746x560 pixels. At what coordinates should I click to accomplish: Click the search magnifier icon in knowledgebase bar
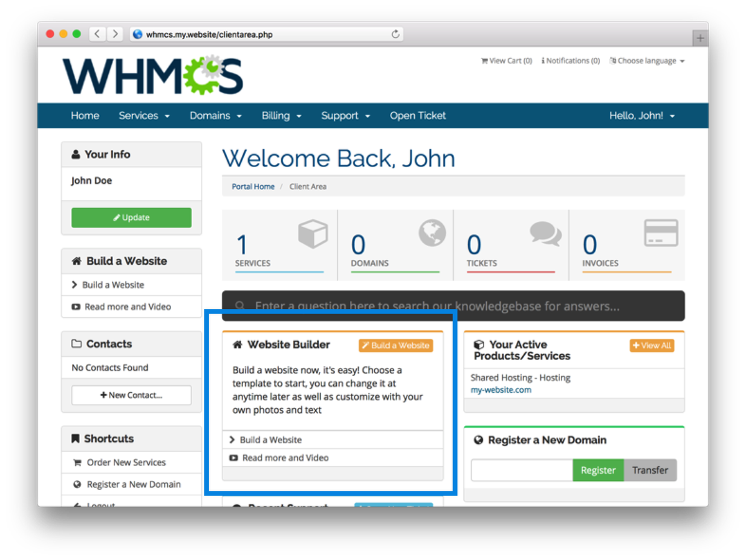pyautogui.click(x=240, y=306)
